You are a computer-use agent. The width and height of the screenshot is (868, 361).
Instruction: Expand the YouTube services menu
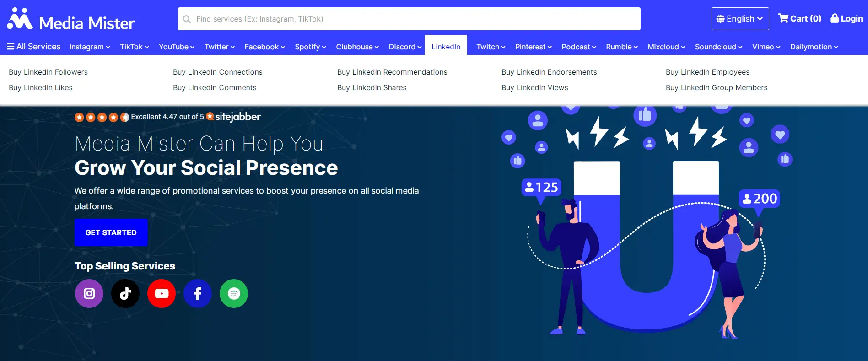click(x=177, y=47)
